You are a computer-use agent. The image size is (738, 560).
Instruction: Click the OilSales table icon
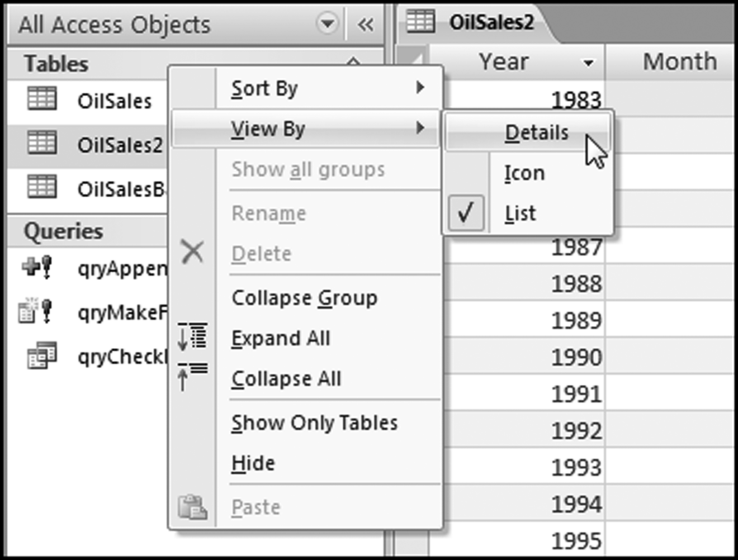(x=41, y=99)
